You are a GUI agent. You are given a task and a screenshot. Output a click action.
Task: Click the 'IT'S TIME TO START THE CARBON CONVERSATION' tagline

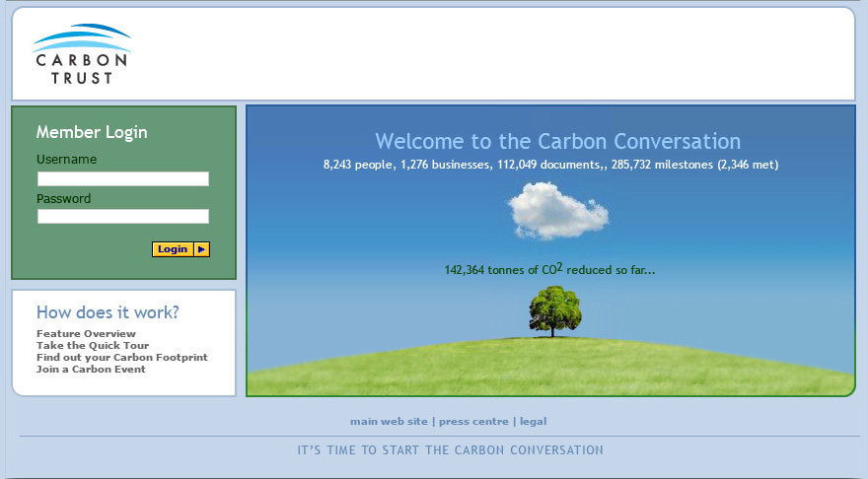450,450
